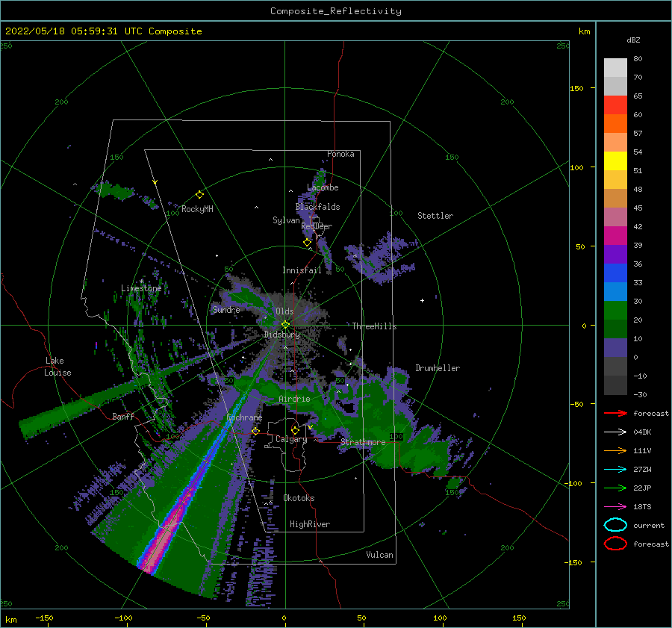Image resolution: width=672 pixels, height=628 pixels.
Task: Select the cyan current ellipse icon
Action: [x=615, y=525]
